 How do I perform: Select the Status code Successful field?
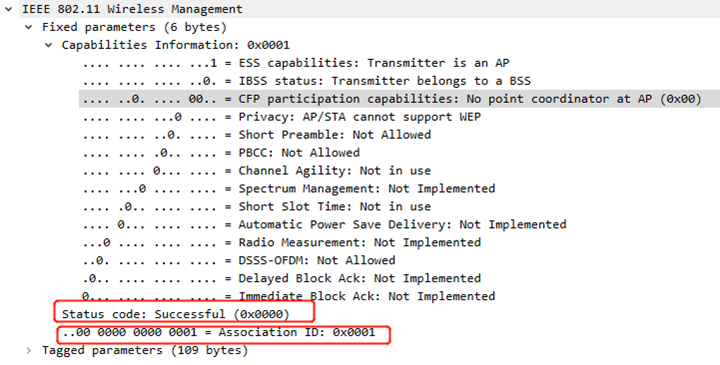pyautogui.click(x=176, y=314)
